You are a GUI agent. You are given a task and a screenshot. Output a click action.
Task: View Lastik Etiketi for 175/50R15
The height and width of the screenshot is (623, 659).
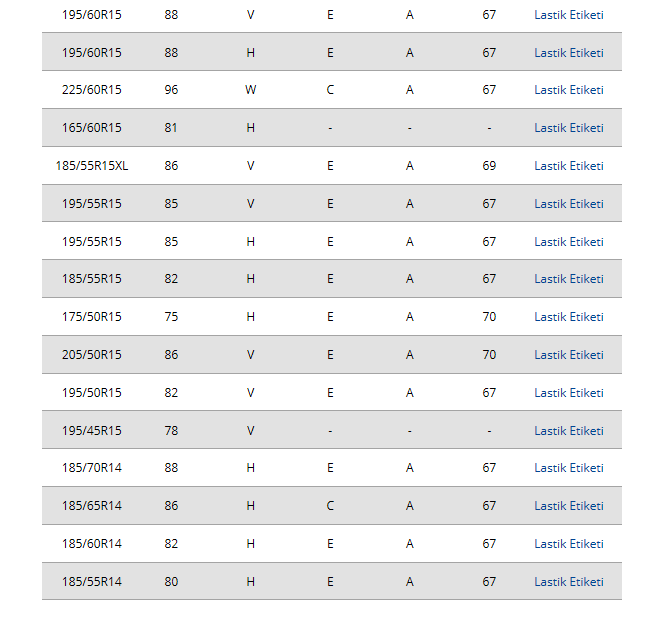click(568, 317)
